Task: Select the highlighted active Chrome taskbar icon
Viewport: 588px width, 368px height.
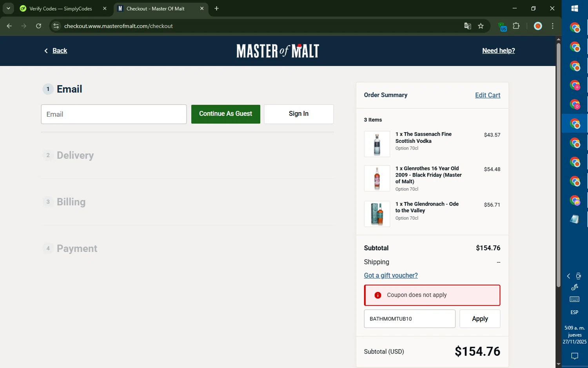Action: (x=575, y=124)
